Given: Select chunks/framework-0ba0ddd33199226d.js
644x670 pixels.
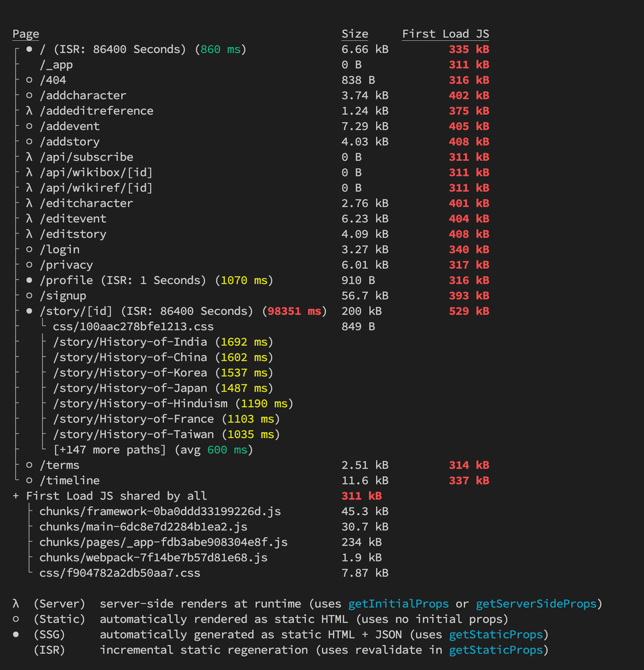Looking at the screenshot, I should coord(160,511).
